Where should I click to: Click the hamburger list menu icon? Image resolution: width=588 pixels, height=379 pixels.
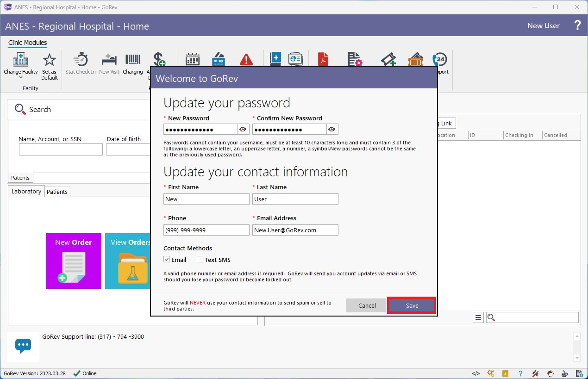478,317
